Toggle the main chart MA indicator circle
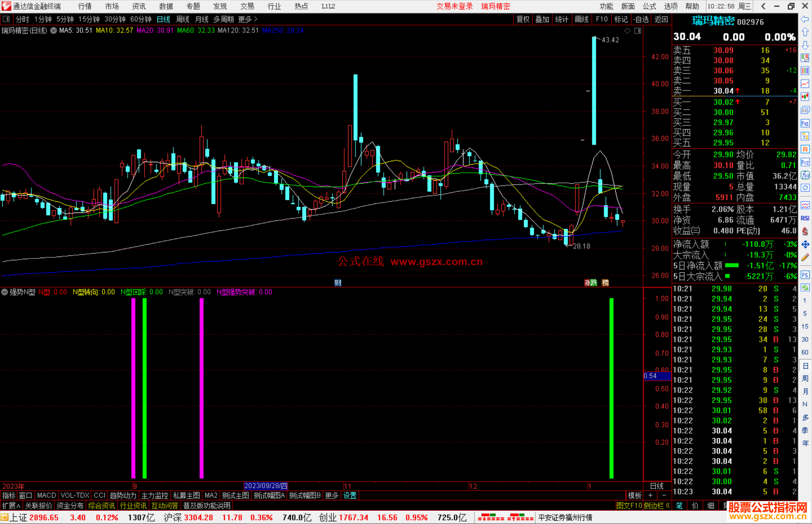This screenshot has height=524, width=812. (54, 30)
